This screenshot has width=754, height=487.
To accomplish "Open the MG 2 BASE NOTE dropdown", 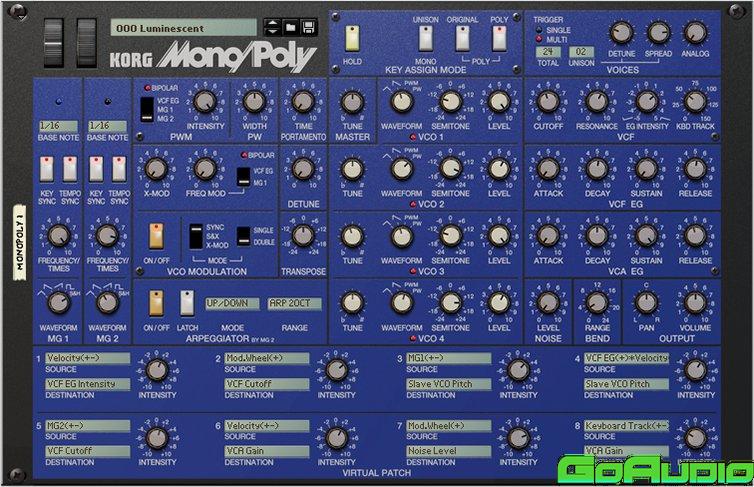I will (x=107, y=126).
